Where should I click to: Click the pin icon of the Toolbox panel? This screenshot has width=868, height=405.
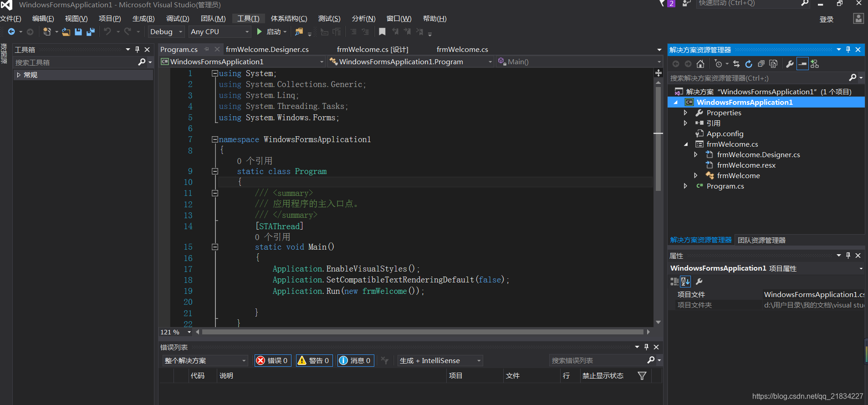(137, 49)
